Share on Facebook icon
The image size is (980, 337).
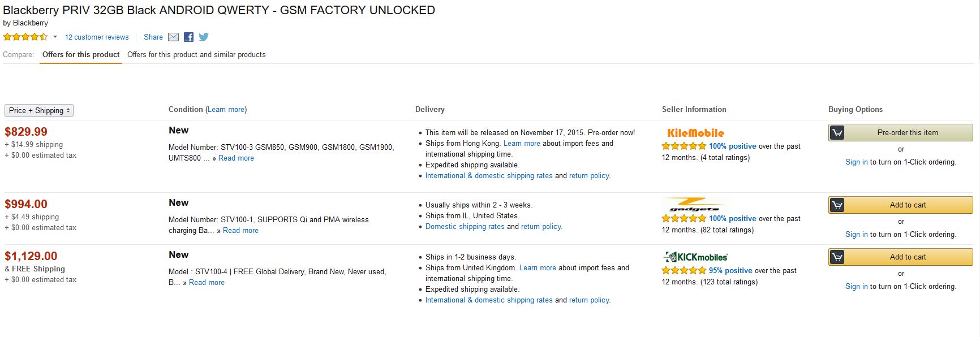189,37
